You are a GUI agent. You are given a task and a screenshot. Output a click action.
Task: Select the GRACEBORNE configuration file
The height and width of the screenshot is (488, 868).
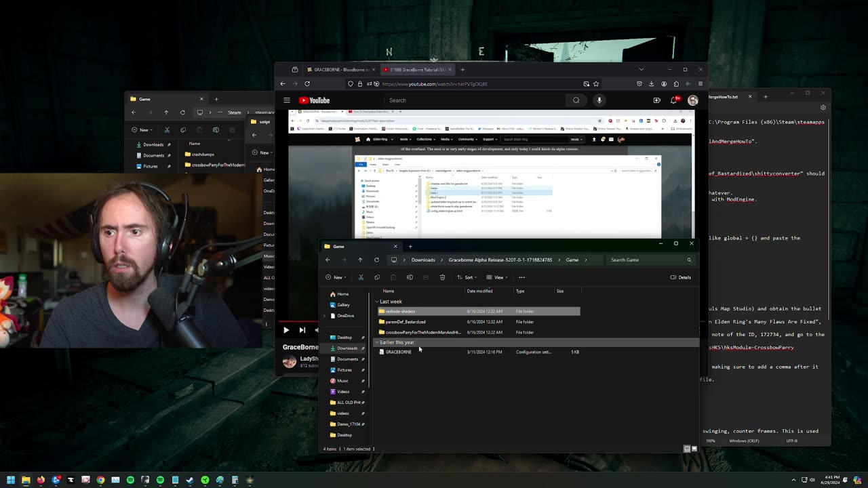478,352
